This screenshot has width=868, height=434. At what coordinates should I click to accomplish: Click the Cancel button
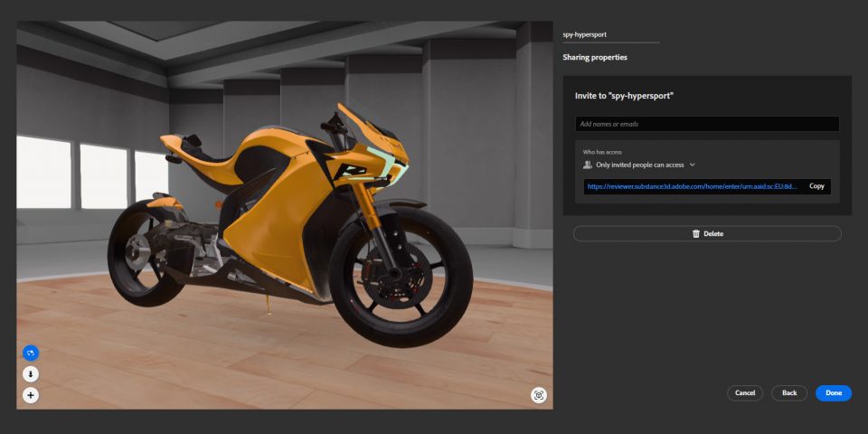point(745,393)
